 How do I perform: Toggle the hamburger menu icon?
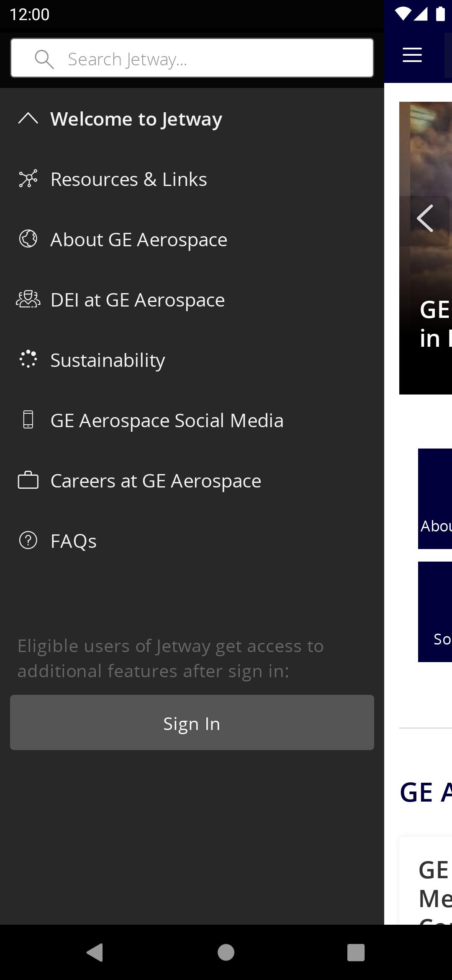[412, 55]
